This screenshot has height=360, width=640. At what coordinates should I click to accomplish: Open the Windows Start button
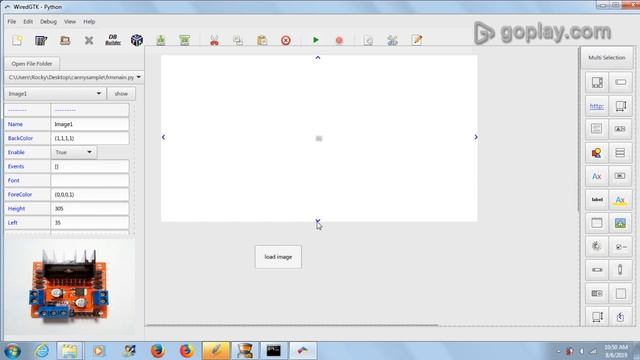pos(12,351)
